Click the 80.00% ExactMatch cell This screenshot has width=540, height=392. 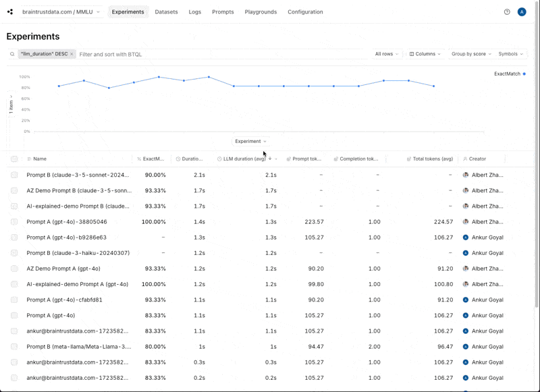[155, 347]
